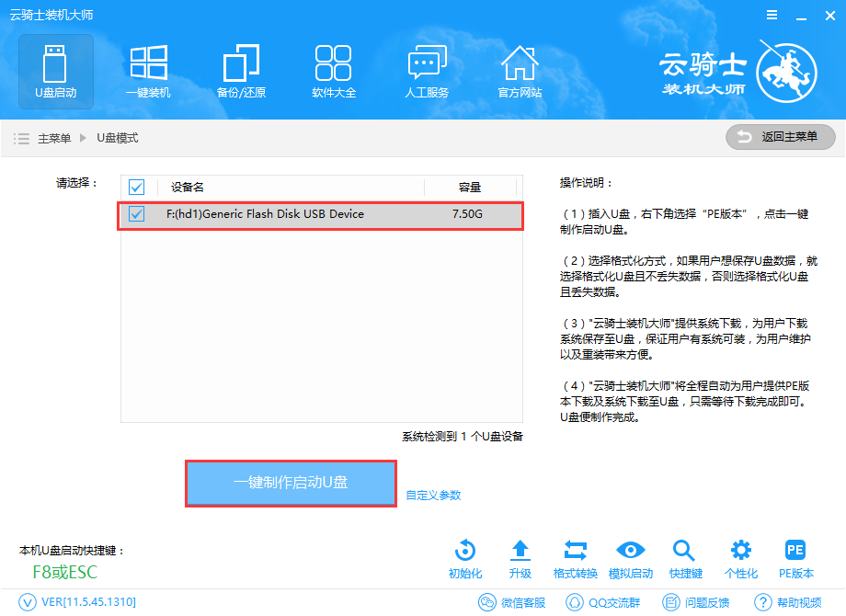Visit the 官方网站 official site icon
Image resolution: width=846 pixels, height=616 pixels.
click(x=520, y=71)
